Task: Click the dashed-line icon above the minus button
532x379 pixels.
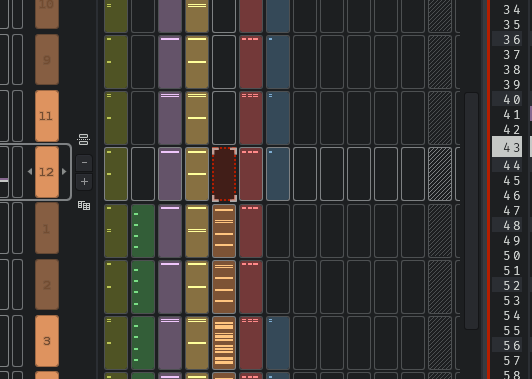Action: pyautogui.click(x=83, y=139)
